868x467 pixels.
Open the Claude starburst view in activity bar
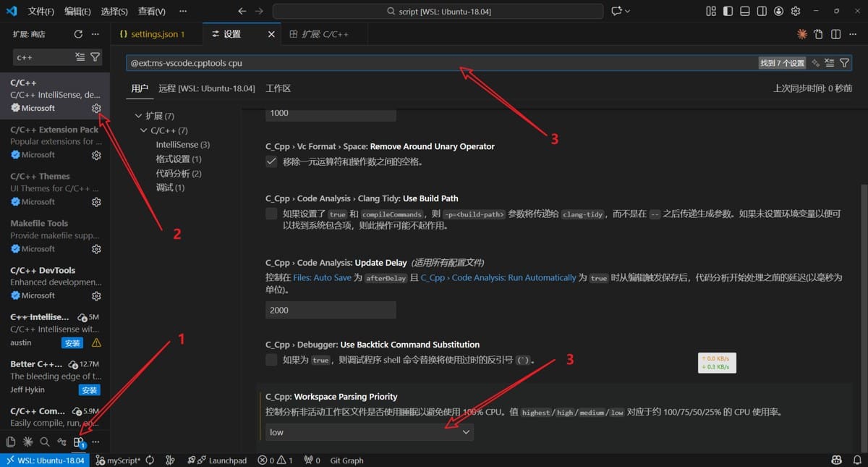28,442
